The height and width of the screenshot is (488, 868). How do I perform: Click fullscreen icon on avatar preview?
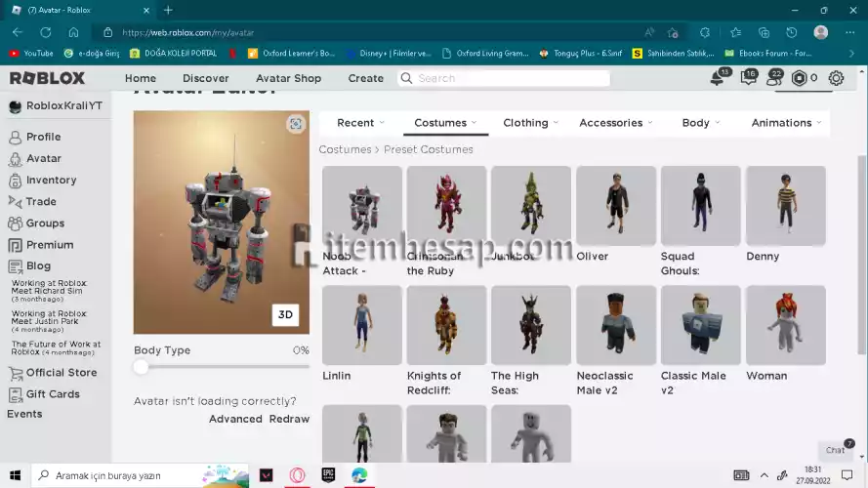(x=295, y=124)
